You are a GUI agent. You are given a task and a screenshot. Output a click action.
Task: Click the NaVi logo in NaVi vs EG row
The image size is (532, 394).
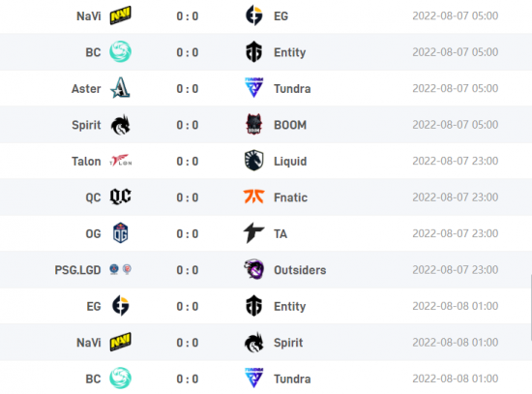point(121,15)
